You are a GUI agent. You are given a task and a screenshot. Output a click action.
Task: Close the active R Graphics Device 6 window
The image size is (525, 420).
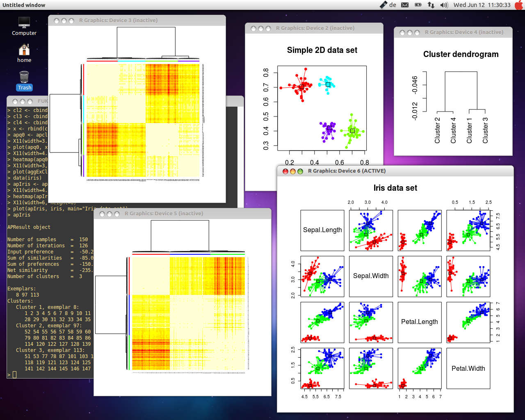(x=285, y=171)
